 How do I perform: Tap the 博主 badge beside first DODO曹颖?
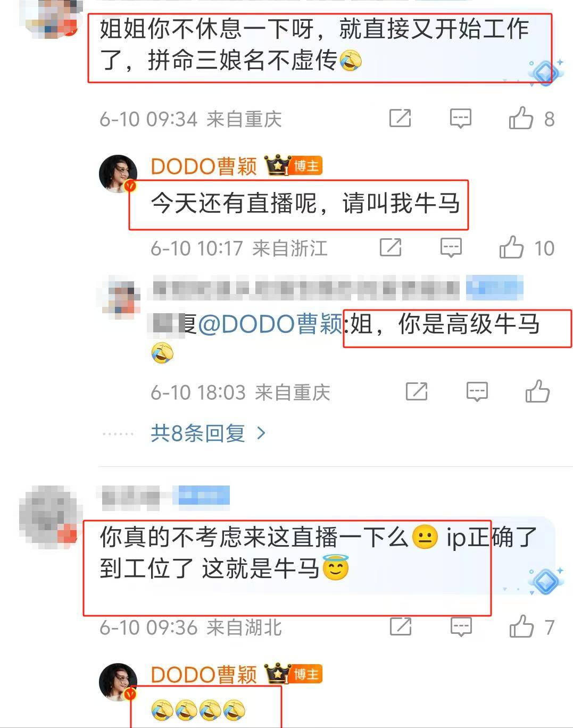point(306,166)
